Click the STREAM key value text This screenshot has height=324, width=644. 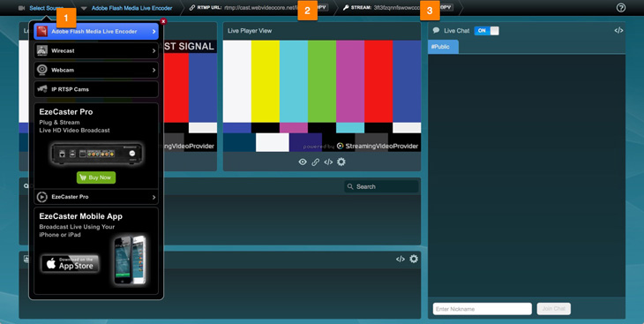[x=397, y=7]
